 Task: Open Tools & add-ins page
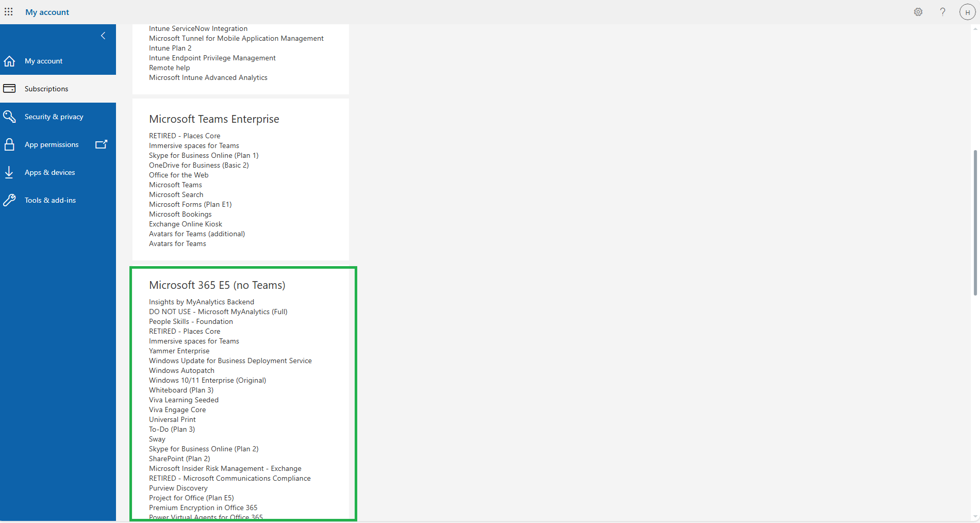pos(58,200)
